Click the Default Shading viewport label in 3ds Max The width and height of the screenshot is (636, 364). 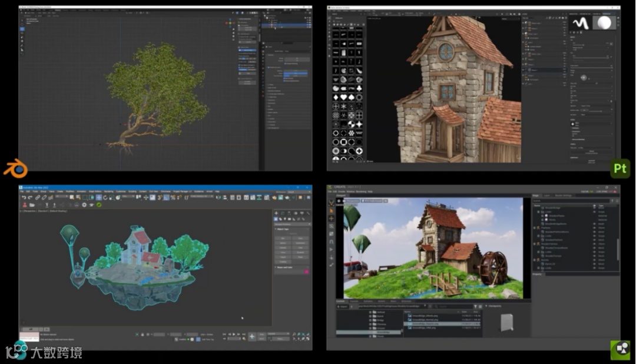[x=58, y=211]
